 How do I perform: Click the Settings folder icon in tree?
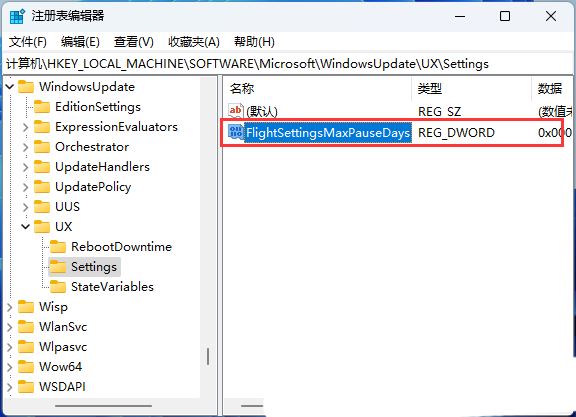click(58, 267)
